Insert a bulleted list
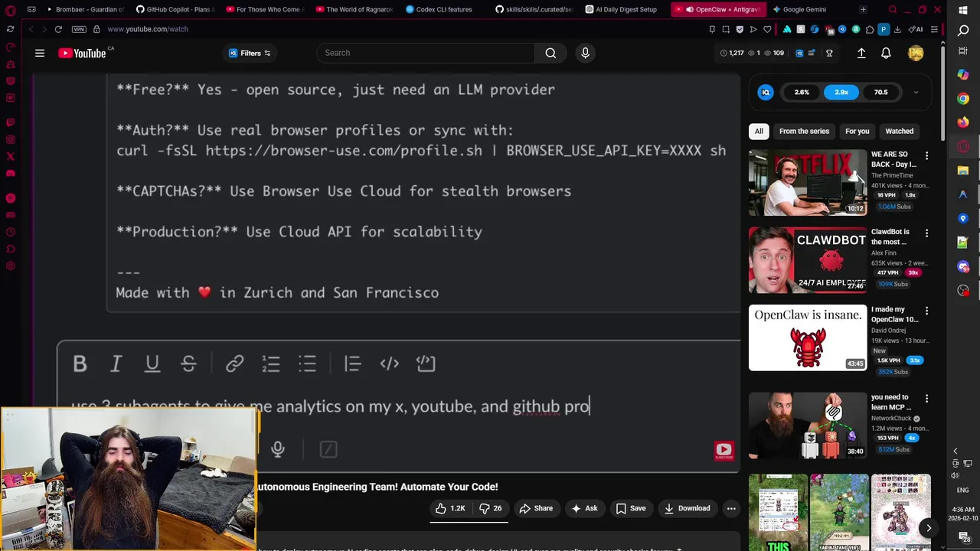The height and width of the screenshot is (551, 980). 307,364
